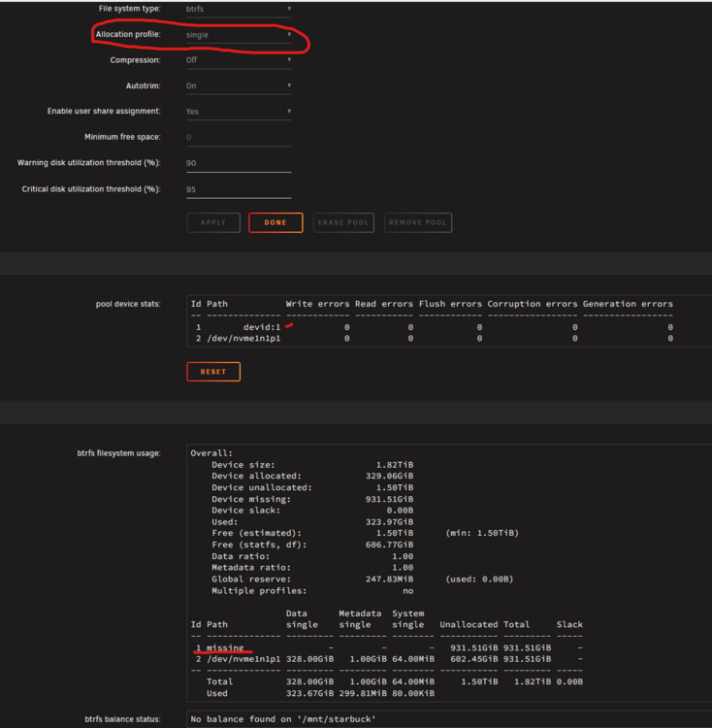Click the 'Metadata ratio:' line
The width and height of the screenshot is (712, 728).
312,568
